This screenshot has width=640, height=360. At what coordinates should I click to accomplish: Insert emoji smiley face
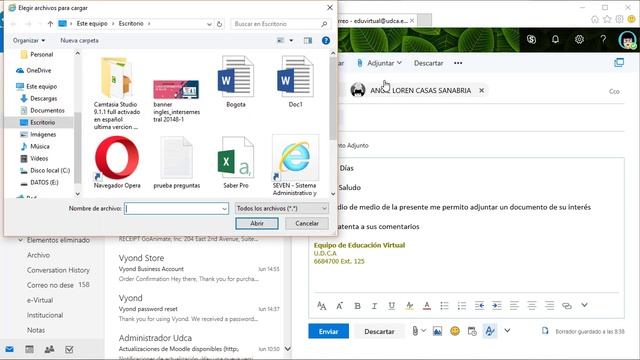(455, 331)
